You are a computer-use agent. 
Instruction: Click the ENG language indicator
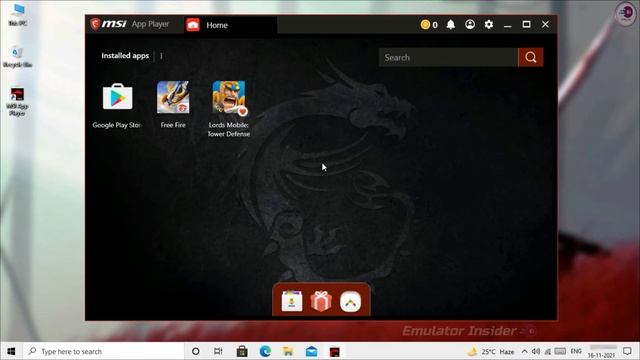tap(576, 351)
